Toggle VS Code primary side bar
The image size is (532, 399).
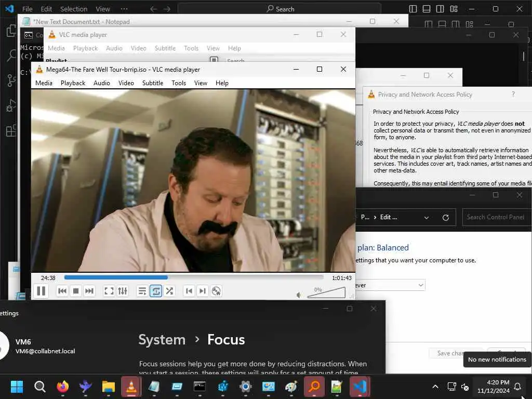[413, 9]
